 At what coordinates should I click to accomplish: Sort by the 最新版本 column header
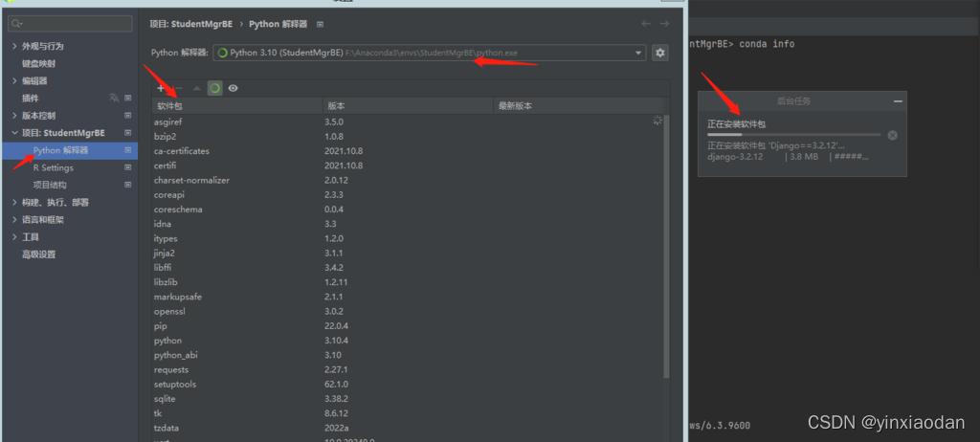(x=579, y=106)
